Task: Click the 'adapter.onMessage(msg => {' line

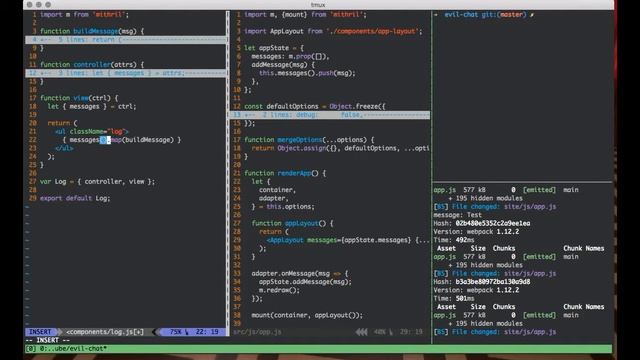Action: [x=300, y=273]
